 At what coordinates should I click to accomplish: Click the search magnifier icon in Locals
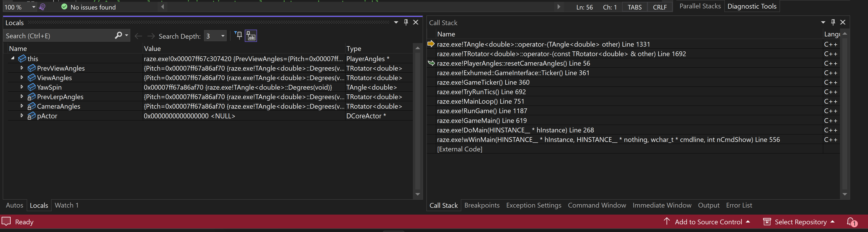tap(118, 35)
